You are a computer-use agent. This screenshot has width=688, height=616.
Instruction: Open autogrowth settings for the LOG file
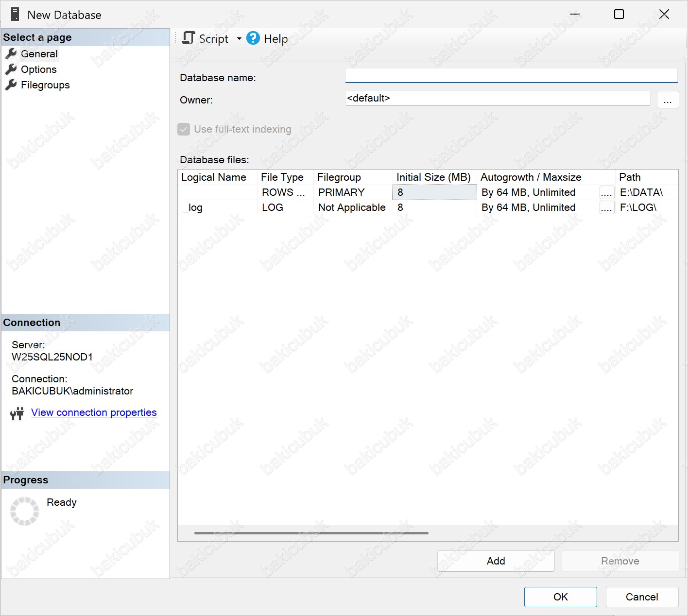pyautogui.click(x=606, y=208)
